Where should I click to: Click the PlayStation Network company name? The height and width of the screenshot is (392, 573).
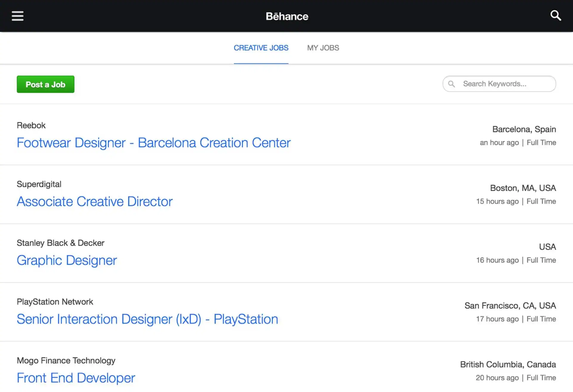tap(55, 302)
